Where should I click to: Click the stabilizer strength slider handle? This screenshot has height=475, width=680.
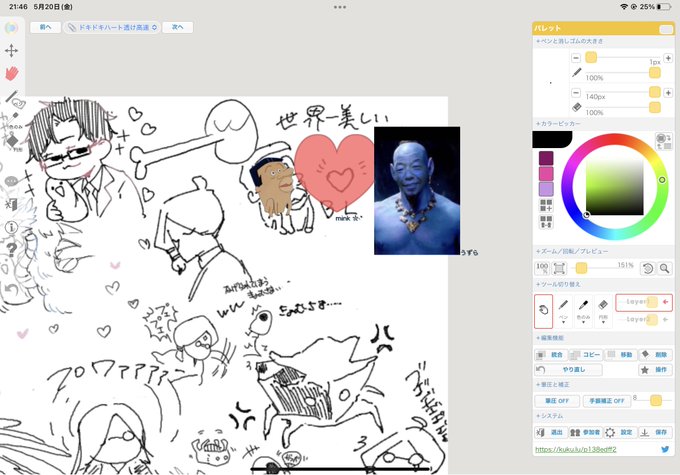point(656,400)
